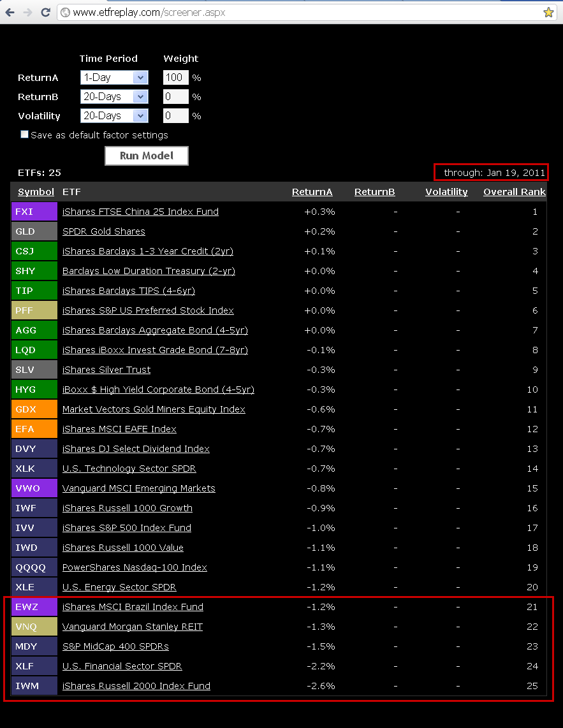
Task: Open the ReturnB time period dropdown
Action: tap(114, 96)
